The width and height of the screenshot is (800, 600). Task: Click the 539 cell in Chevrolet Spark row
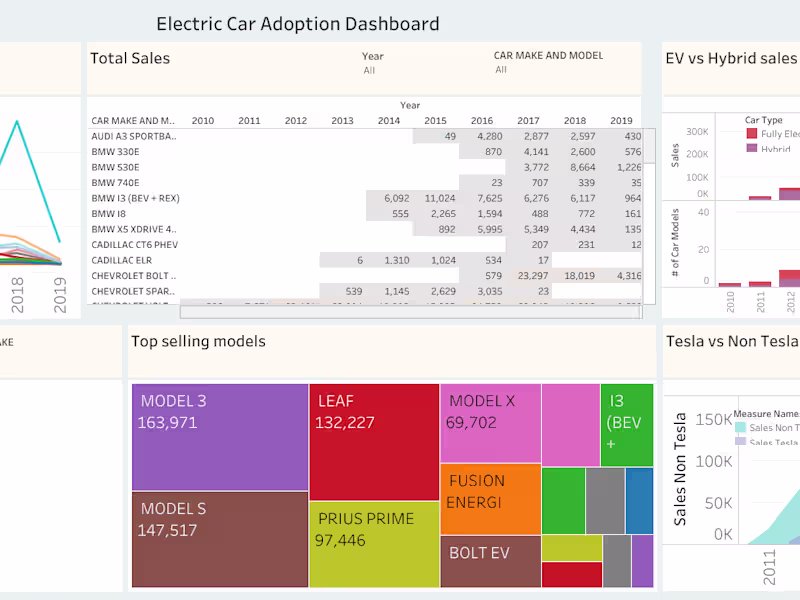(x=354, y=291)
